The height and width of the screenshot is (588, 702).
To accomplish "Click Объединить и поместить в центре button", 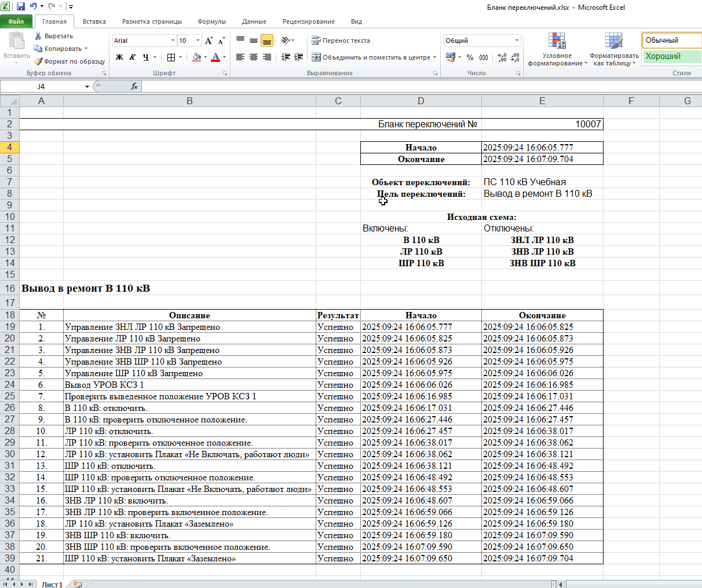I will tap(371, 57).
